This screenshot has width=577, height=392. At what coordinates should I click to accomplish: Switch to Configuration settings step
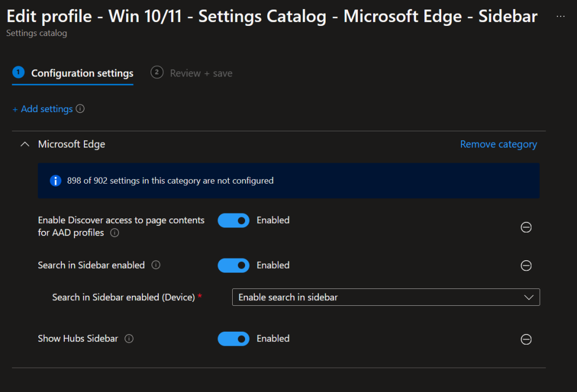tap(73, 73)
